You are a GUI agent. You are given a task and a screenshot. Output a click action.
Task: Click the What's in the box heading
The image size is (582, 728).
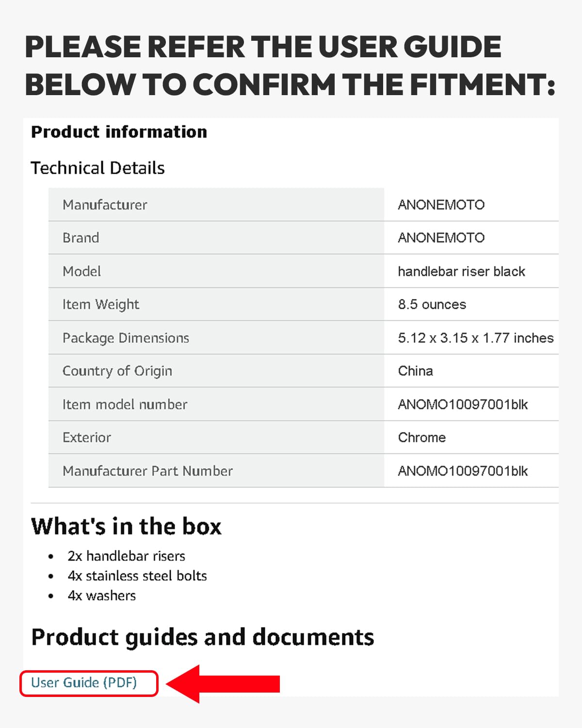pyautogui.click(x=126, y=527)
